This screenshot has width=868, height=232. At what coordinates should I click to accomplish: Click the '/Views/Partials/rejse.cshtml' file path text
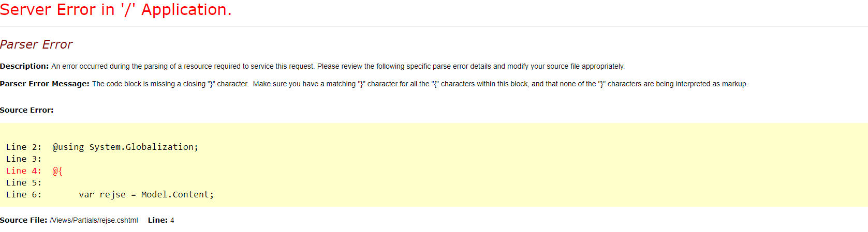(94, 220)
